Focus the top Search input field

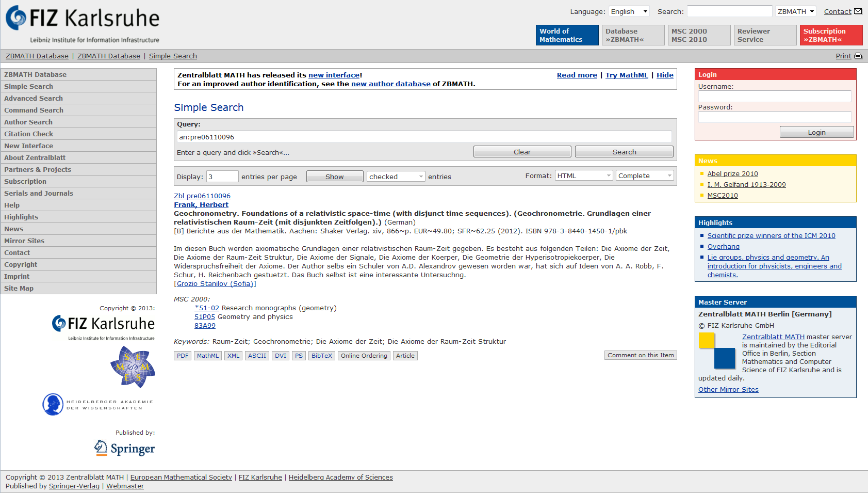coord(729,11)
